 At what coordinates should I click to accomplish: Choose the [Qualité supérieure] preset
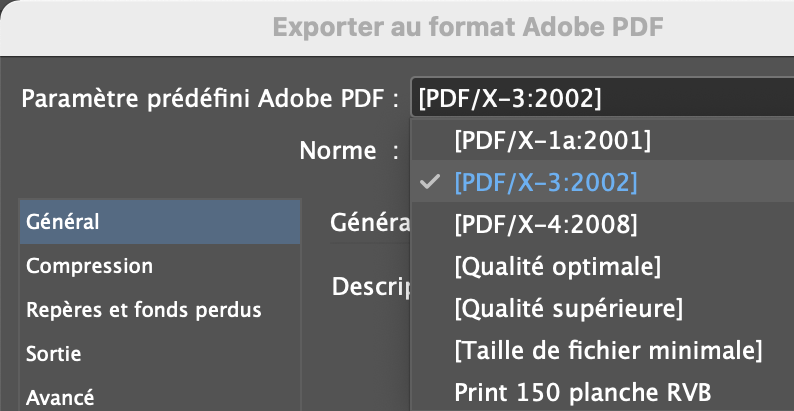point(568,308)
